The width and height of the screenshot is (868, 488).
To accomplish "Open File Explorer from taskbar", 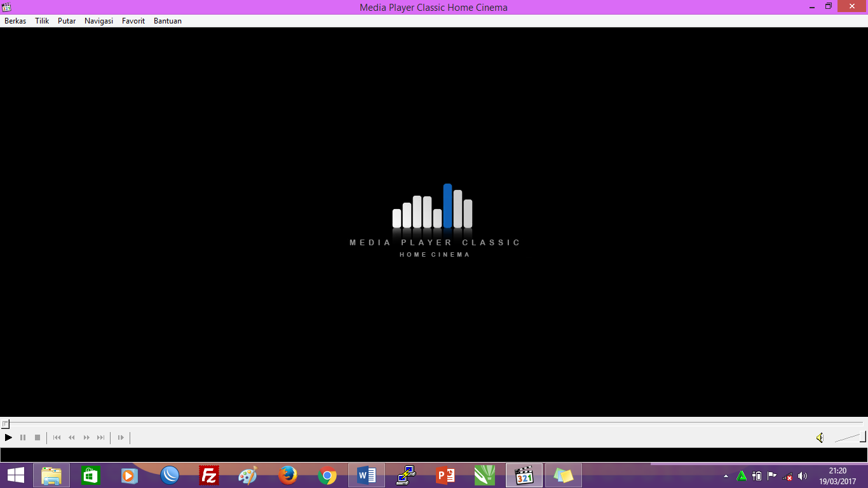I will [51, 475].
